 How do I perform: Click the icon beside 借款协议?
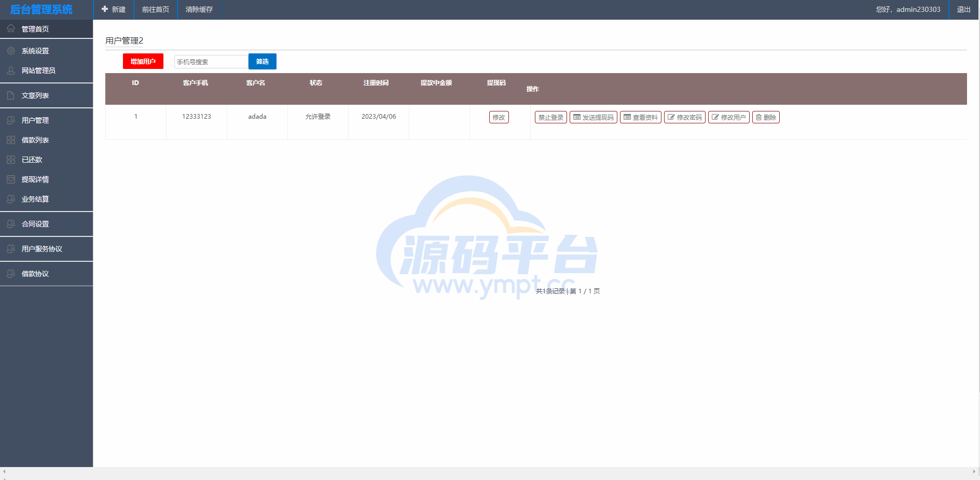point(11,274)
